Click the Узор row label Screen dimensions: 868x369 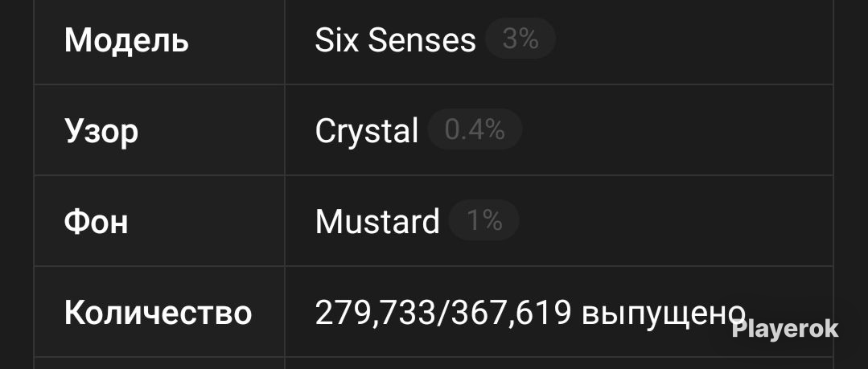[x=101, y=132]
